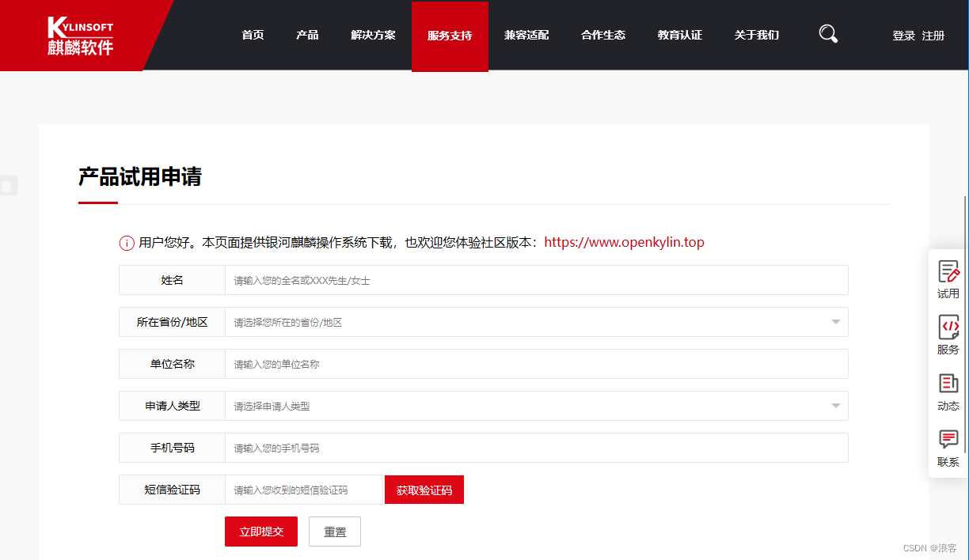The height and width of the screenshot is (560, 969).
Task: Click the 动态 sidebar icon
Action: (x=948, y=392)
